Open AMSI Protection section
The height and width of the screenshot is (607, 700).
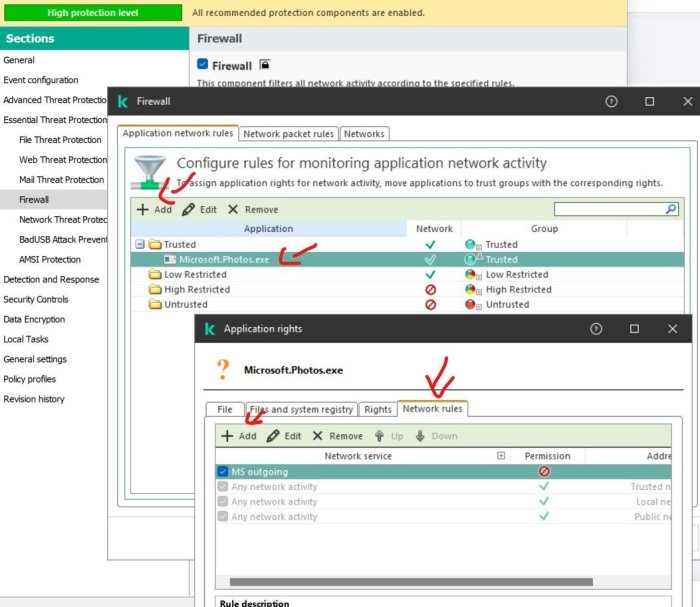[x=50, y=259]
